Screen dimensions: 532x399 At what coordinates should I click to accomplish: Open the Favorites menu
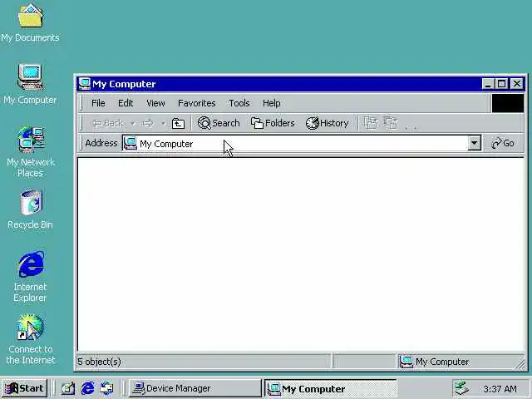tap(197, 103)
